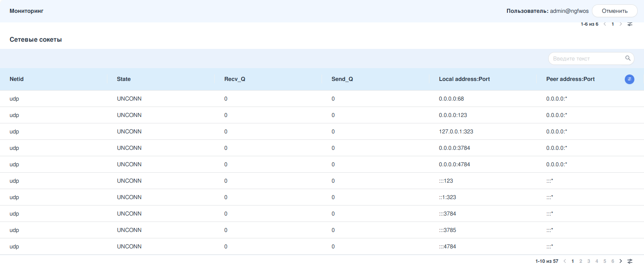
Task: Click previous page arrow in top pagination
Action: [x=605, y=24]
